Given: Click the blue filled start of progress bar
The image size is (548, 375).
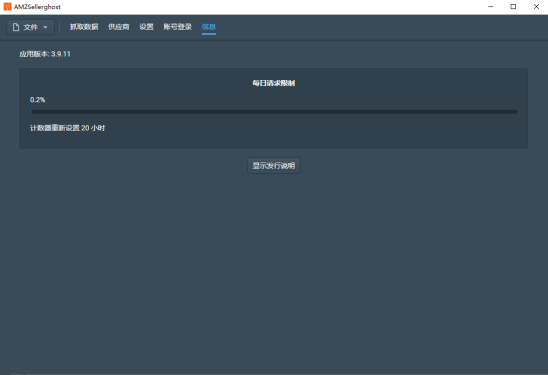Looking at the screenshot, I should (x=31, y=112).
